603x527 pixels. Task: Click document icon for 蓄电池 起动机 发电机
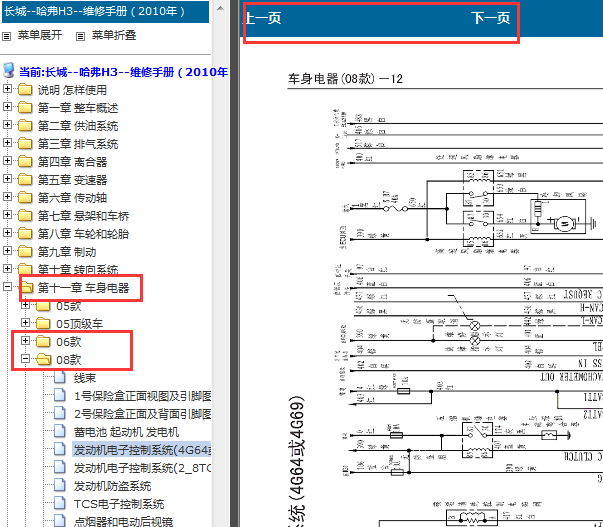[x=60, y=432]
